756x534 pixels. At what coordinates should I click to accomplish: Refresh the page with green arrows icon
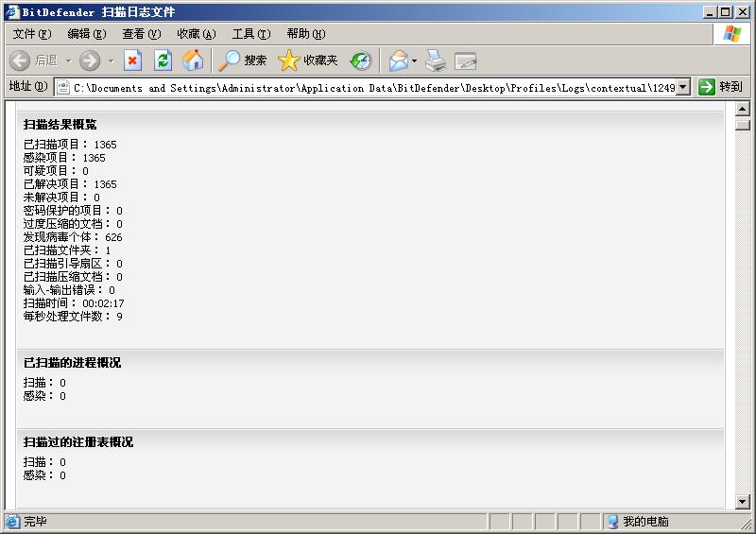click(x=163, y=60)
